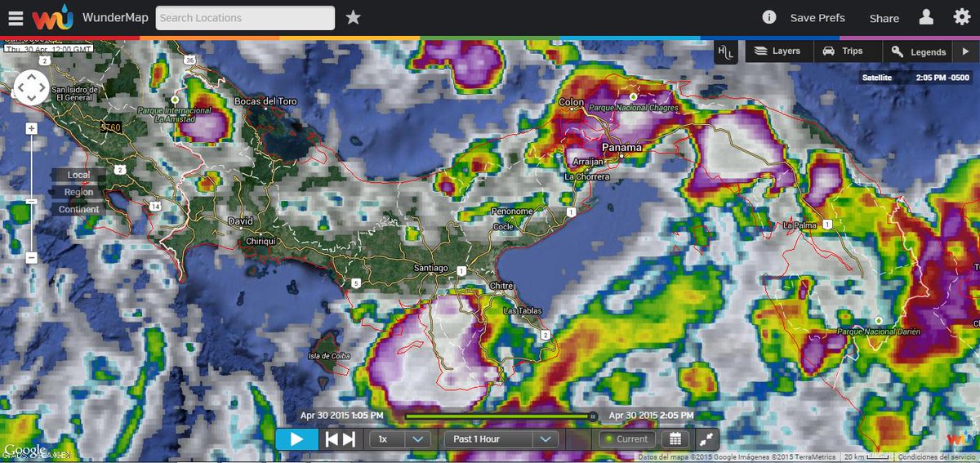Click the Isla de Coiba label
Screen dimensions: 980x463
click(331, 356)
